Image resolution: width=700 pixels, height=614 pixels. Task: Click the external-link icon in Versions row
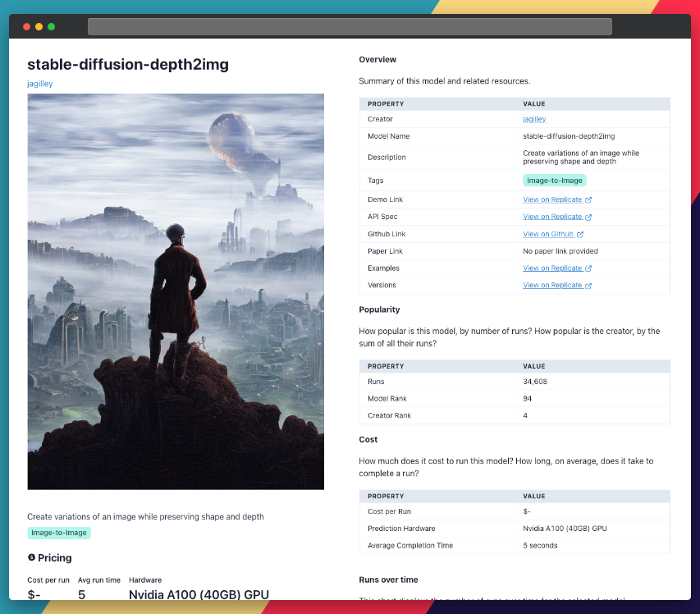coord(588,286)
